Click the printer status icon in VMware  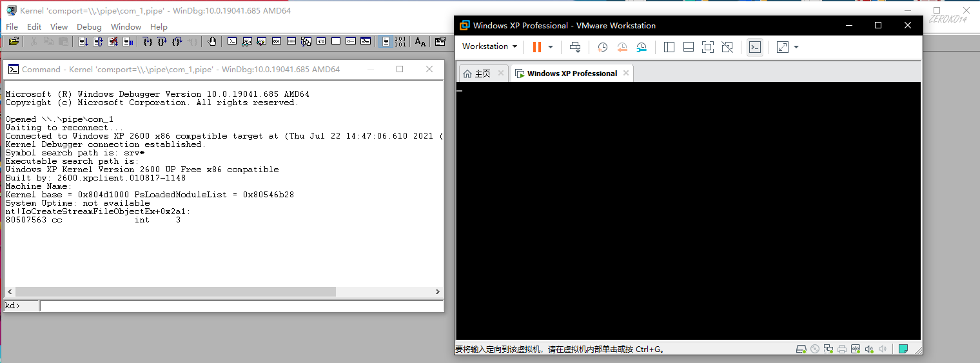pos(842,349)
